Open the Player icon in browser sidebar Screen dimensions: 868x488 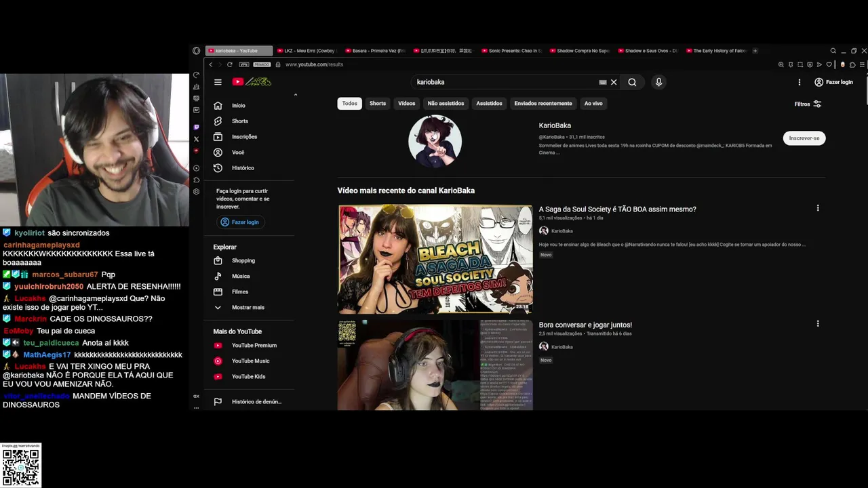point(197,168)
